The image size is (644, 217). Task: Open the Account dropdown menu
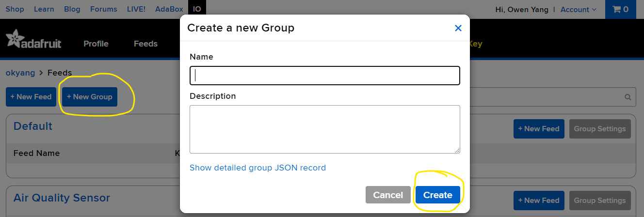[578, 10]
